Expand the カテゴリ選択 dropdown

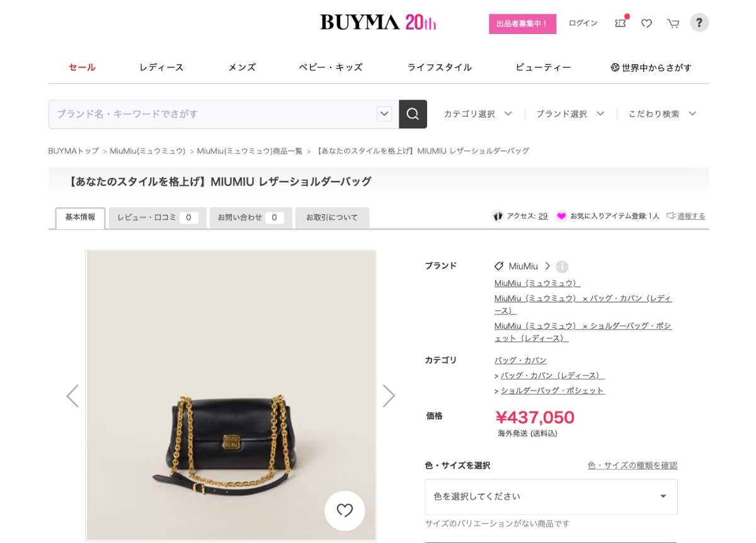click(478, 114)
